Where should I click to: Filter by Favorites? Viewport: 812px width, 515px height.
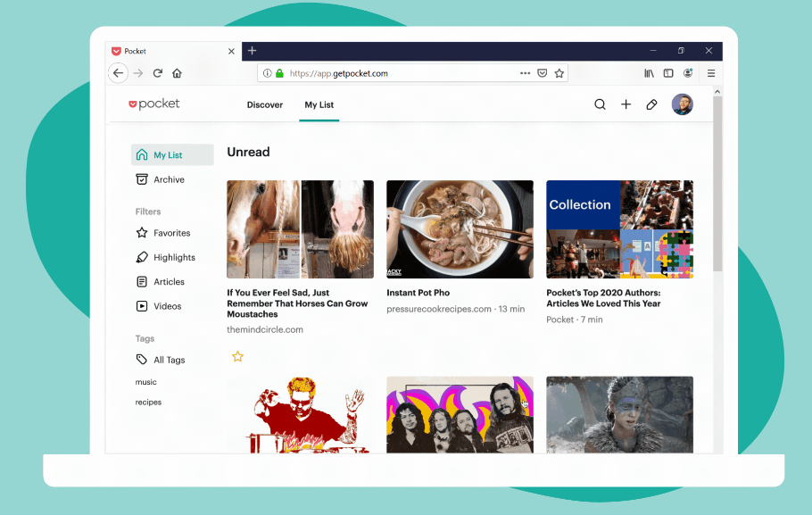(163, 233)
